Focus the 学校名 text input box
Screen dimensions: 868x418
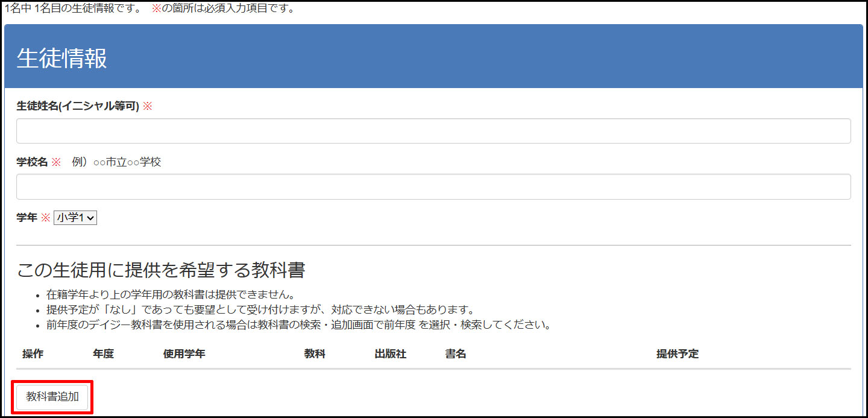pos(433,187)
